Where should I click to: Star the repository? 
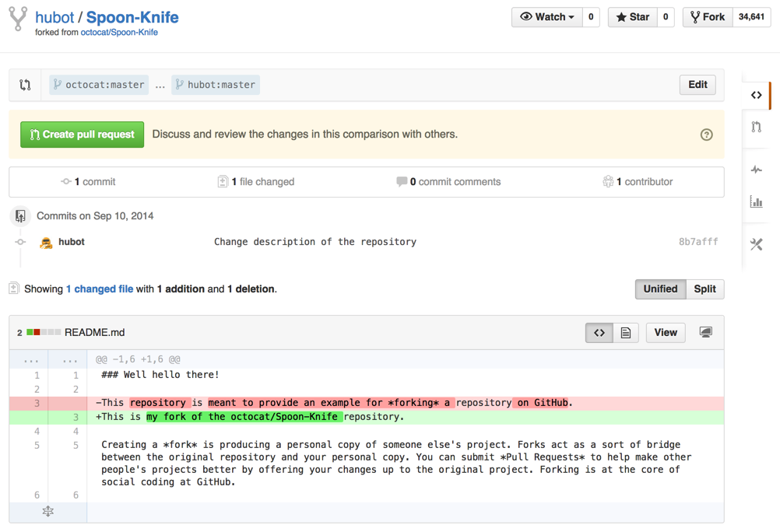coord(633,17)
